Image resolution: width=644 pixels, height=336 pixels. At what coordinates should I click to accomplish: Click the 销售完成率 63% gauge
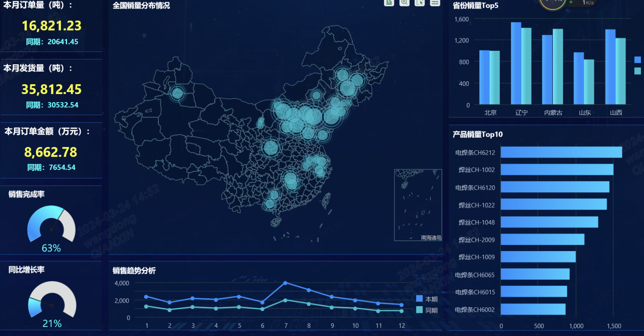coord(51,224)
